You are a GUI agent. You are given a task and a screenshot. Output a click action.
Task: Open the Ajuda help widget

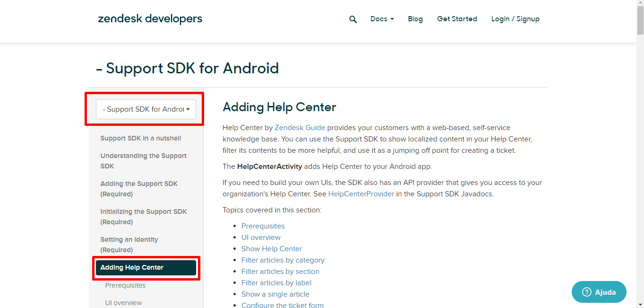click(x=599, y=292)
